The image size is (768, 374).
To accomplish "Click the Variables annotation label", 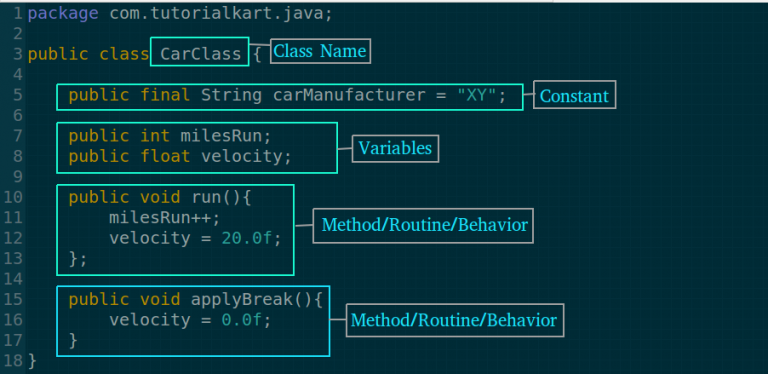I will 395,148.
